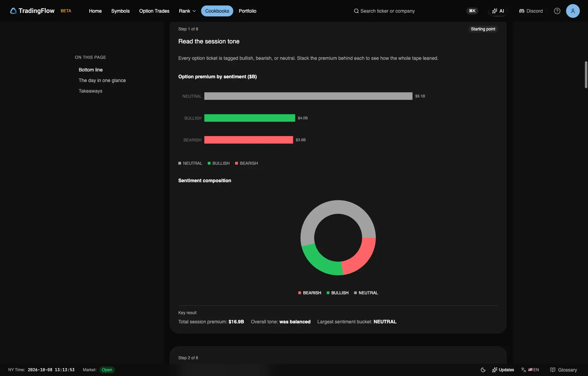Open the AI assistant sparkle button
The width and height of the screenshot is (588, 376).
coord(498,11)
